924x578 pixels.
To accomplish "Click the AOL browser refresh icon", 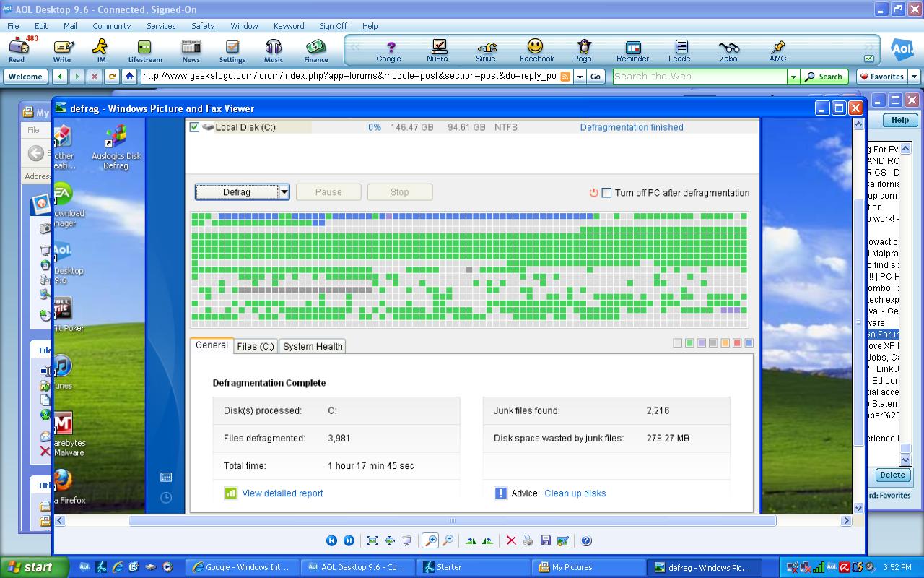I will coord(112,76).
